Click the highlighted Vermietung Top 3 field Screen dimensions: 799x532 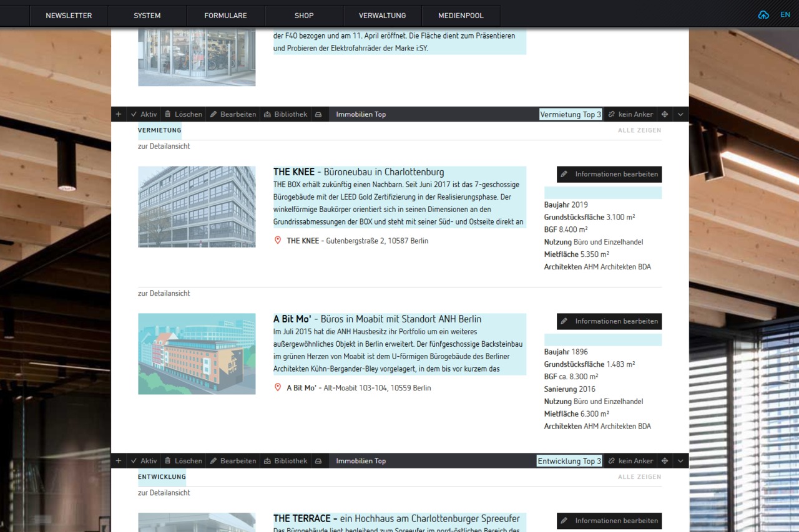570,114
